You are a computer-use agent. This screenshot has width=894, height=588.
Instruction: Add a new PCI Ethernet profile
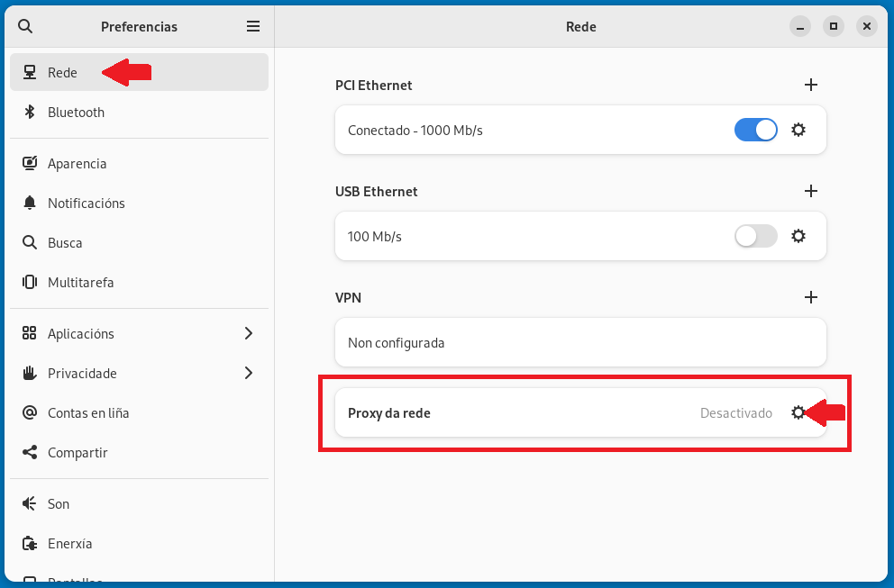[x=810, y=86]
